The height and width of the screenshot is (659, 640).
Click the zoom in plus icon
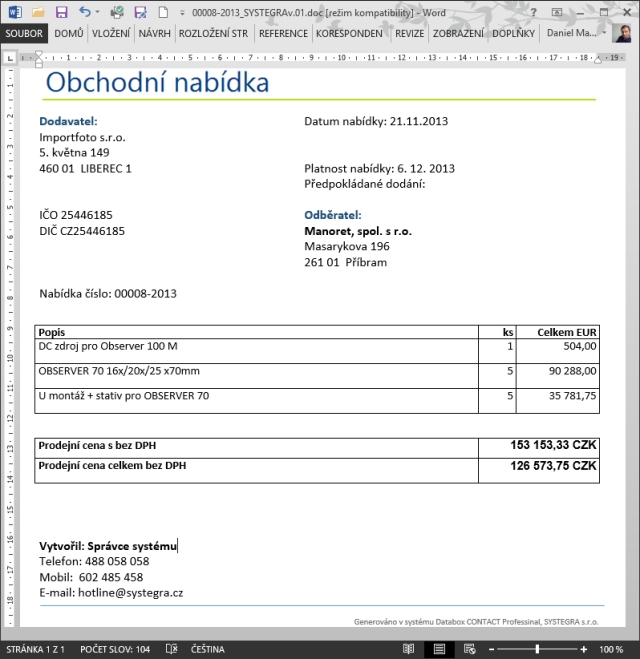[584, 649]
